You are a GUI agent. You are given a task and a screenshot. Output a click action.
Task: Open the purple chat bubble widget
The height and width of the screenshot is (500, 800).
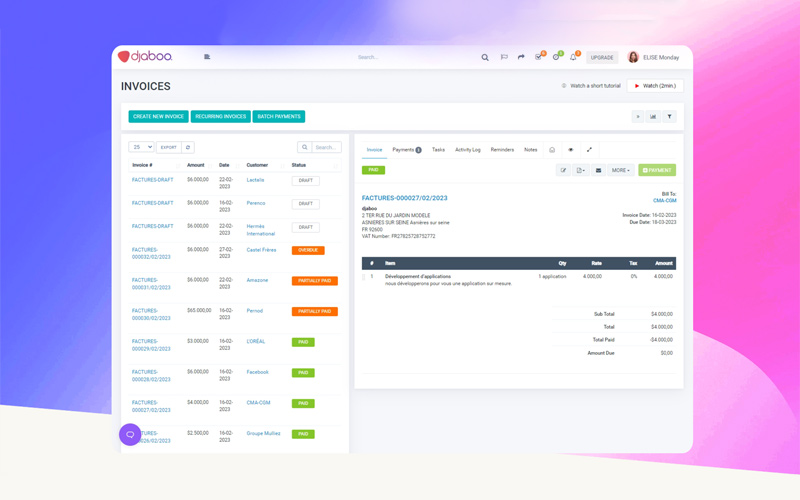tap(130, 435)
